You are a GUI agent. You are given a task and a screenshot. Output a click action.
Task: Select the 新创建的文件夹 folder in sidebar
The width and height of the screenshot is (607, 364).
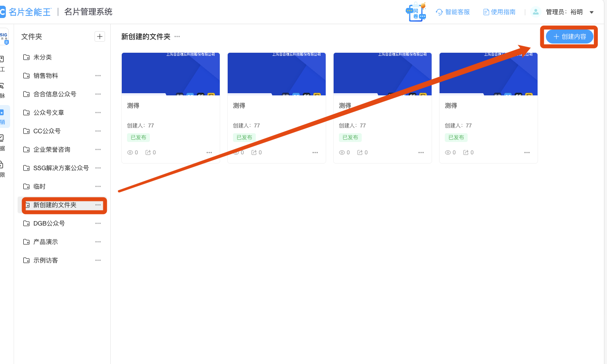click(x=62, y=205)
